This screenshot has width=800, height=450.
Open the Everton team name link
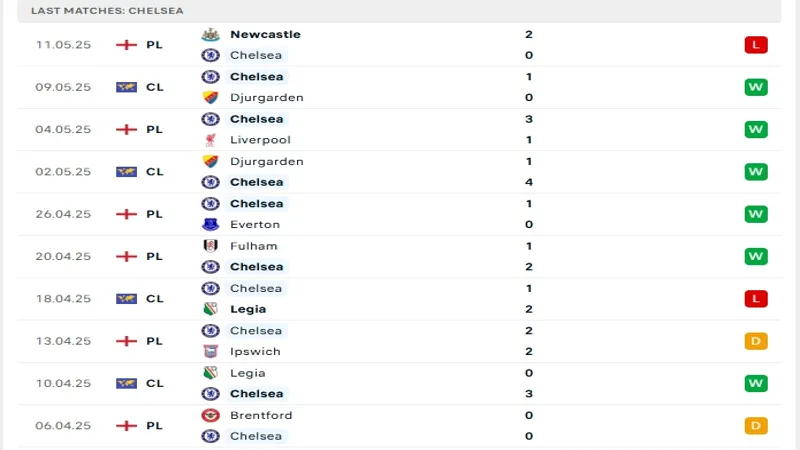254,225
